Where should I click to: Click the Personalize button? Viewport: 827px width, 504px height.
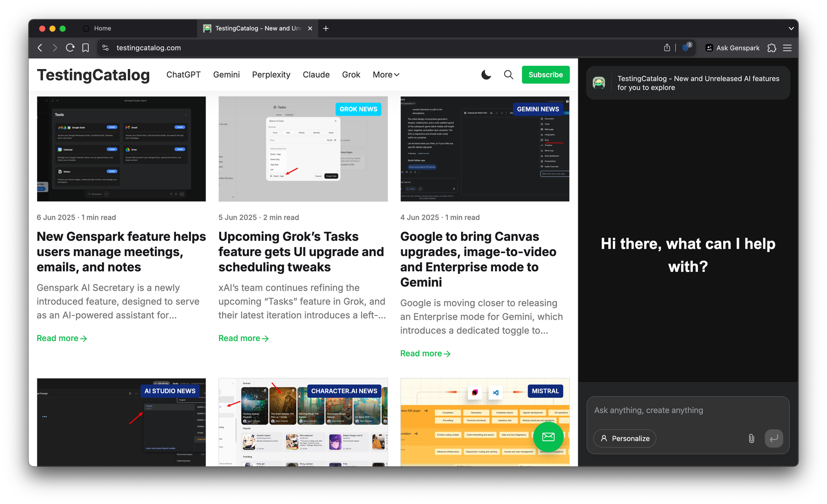click(624, 439)
